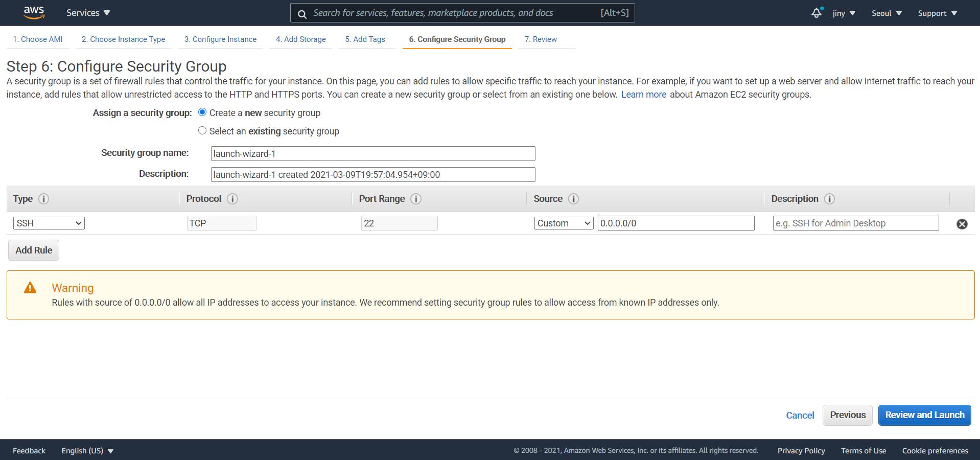Select Create a new security group option
This screenshot has width=980, height=460.
pyautogui.click(x=202, y=112)
